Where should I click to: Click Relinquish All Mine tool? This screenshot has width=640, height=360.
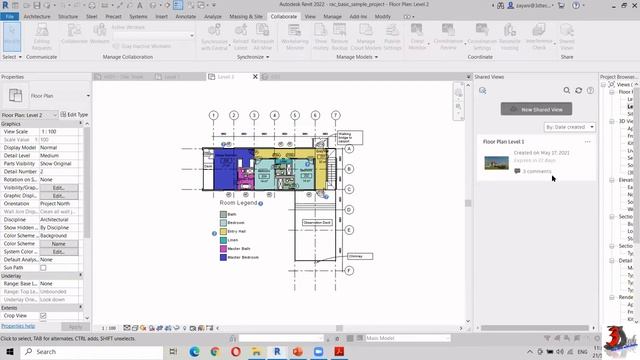point(262,37)
